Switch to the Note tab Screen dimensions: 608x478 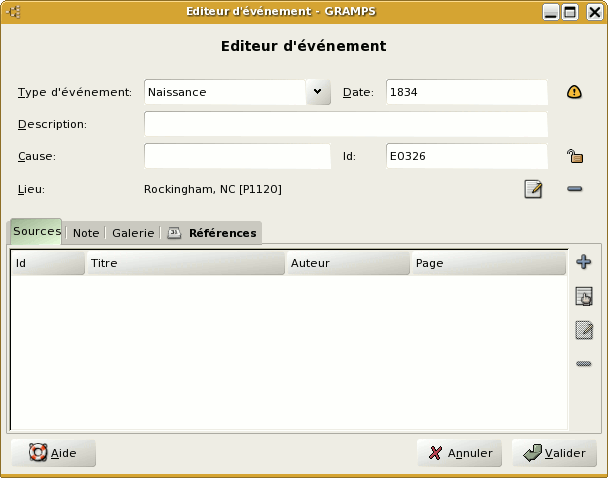[86, 233]
